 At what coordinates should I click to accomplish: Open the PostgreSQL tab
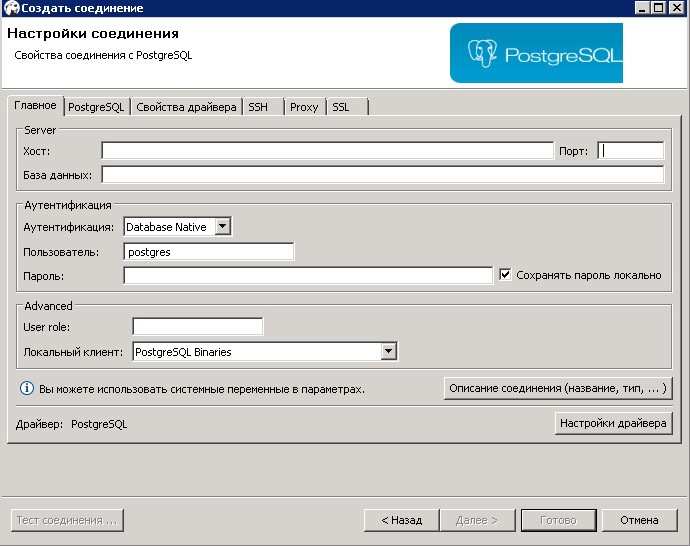click(x=96, y=107)
